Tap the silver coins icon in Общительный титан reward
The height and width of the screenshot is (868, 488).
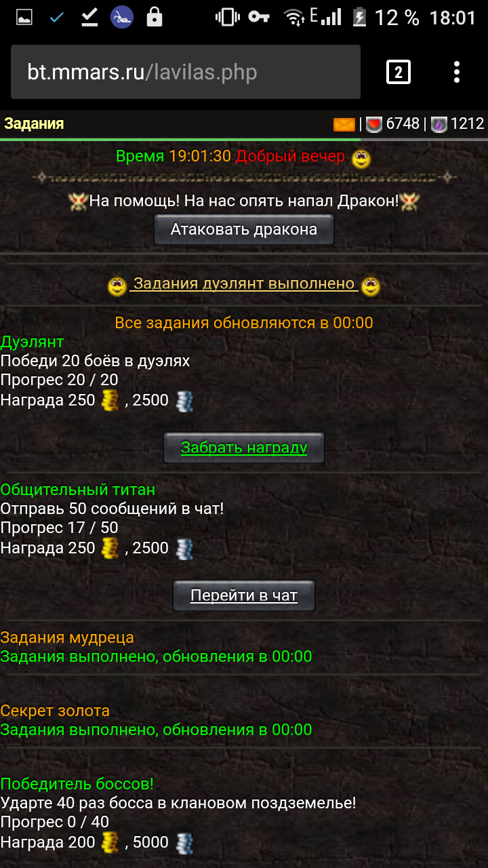tap(184, 549)
